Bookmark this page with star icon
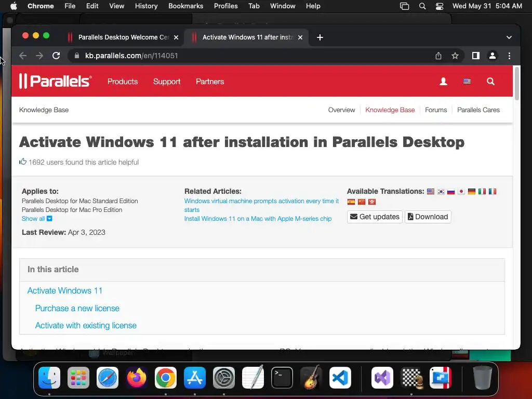 pos(455,56)
